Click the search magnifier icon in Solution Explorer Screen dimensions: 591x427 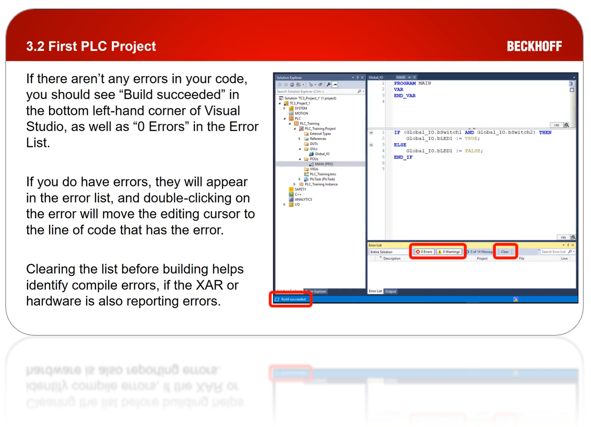tap(359, 92)
